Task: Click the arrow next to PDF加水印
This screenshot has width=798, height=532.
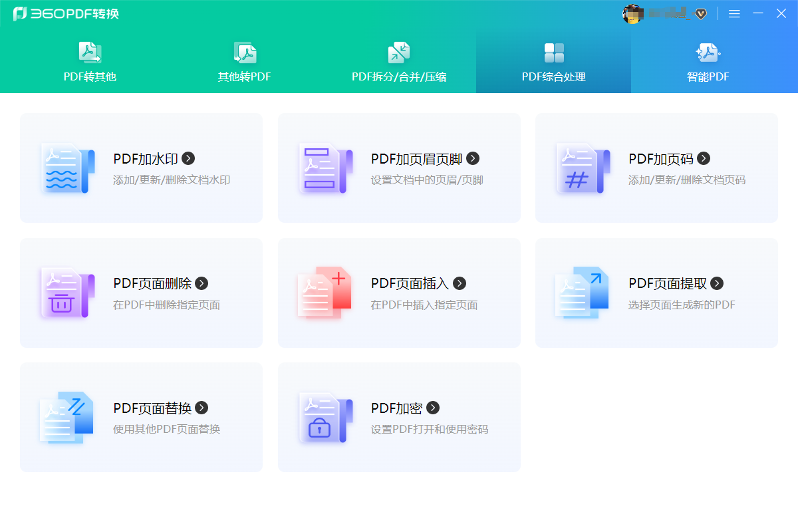Action: click(189, 158)
